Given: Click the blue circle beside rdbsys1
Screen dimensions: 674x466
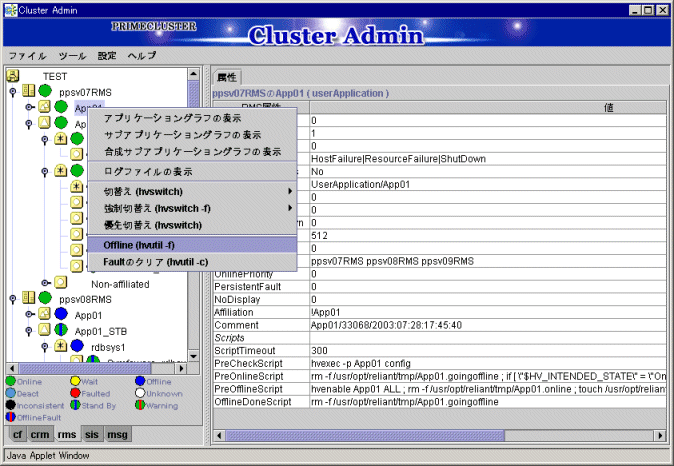Looking at the screenshot, I should (77, 346).
